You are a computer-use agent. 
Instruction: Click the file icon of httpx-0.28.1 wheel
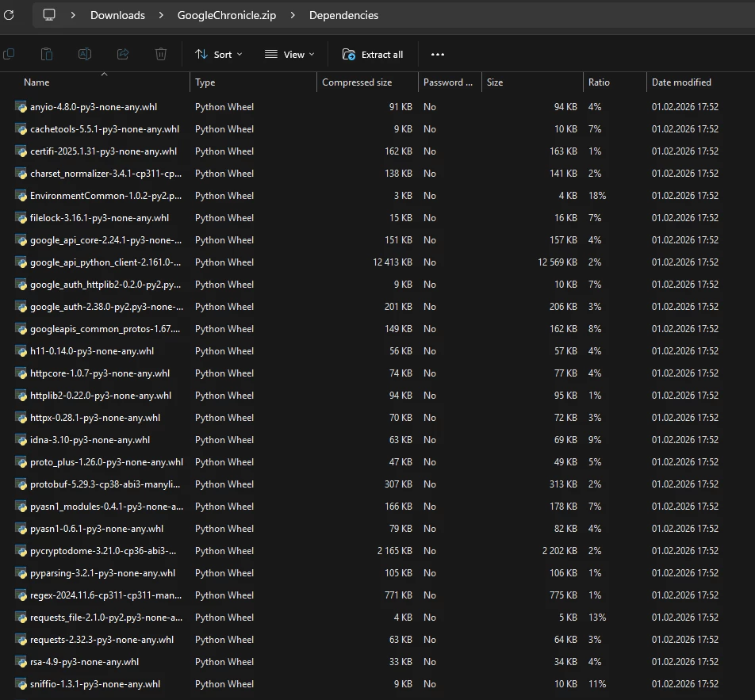[x=21, y=418]
